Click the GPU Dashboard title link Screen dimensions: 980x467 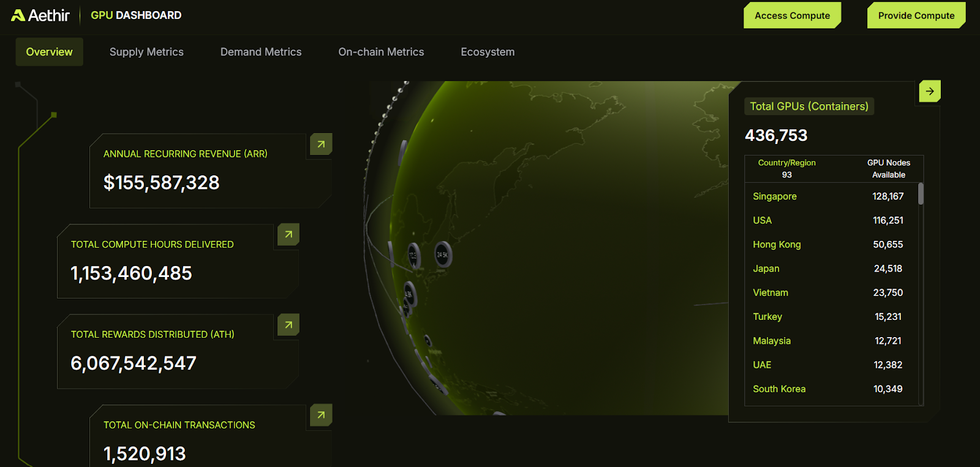click(136, 15)
